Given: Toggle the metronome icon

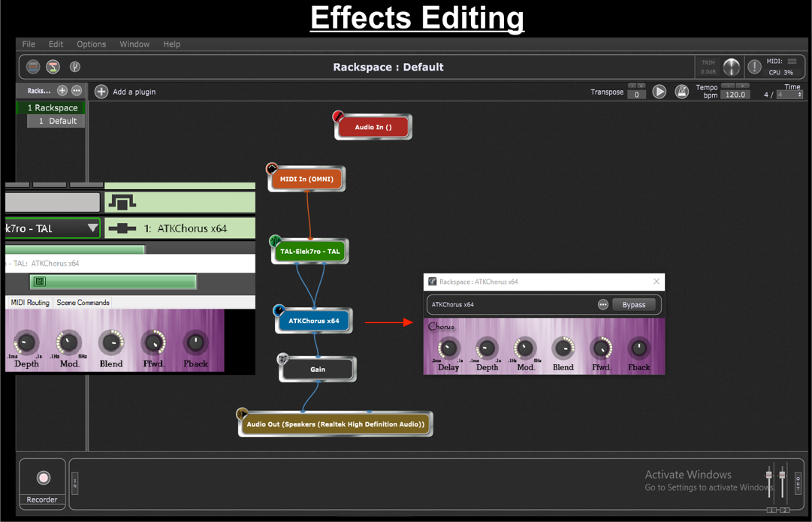Looking at the screenshot, I should point(682,92).
